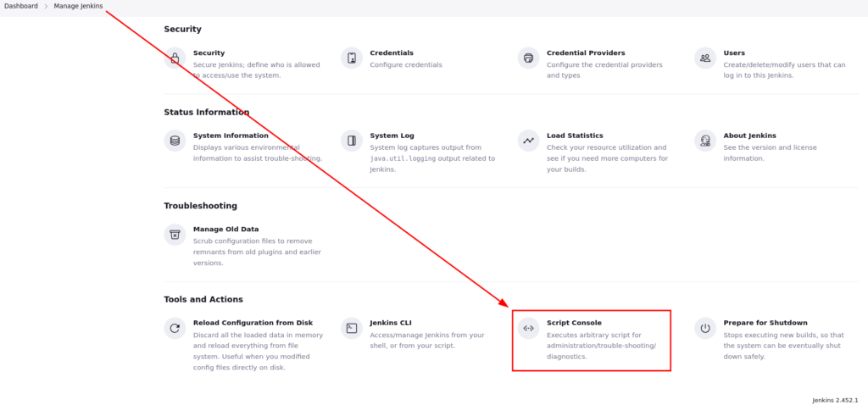Click the Prepare for Shutdown power icon

(x=704, y=328)
